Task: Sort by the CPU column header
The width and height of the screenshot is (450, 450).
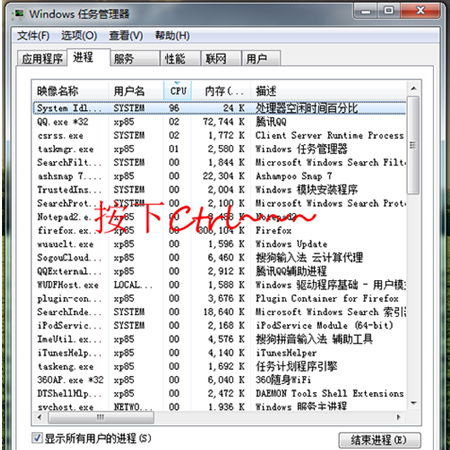Action: pyautogui.click(x=178, y=91)
